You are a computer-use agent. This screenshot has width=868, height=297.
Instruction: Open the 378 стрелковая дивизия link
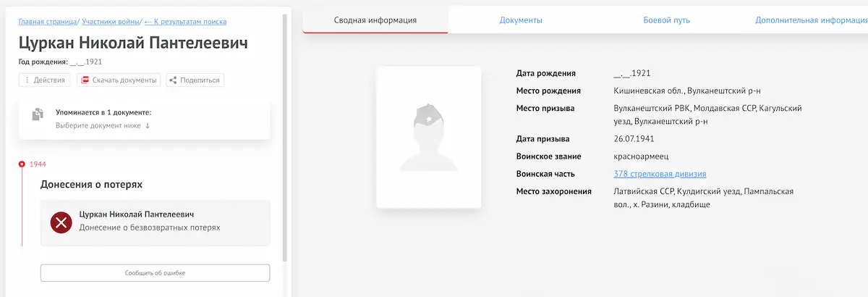tap(660, 174)
